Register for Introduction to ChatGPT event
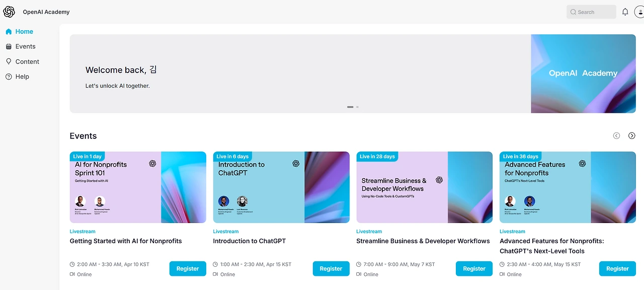Image resolution: width=644 pixels, height=290 pixels. tap(331, 269)
